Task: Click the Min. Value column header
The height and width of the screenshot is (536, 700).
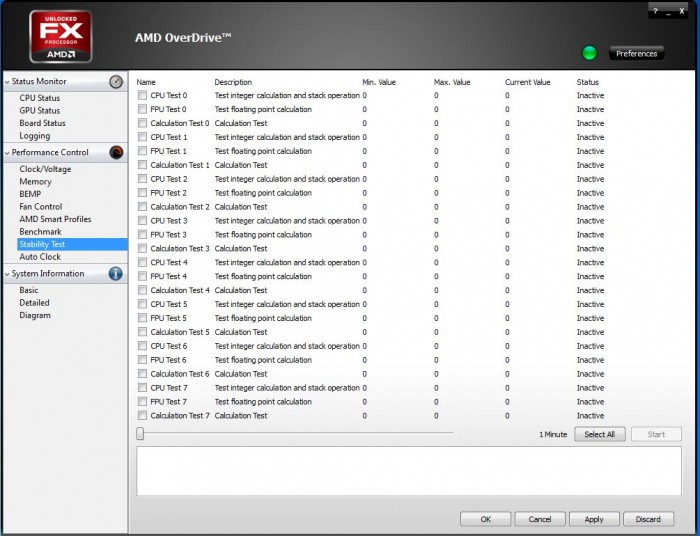Action: [x=379, y=82]
